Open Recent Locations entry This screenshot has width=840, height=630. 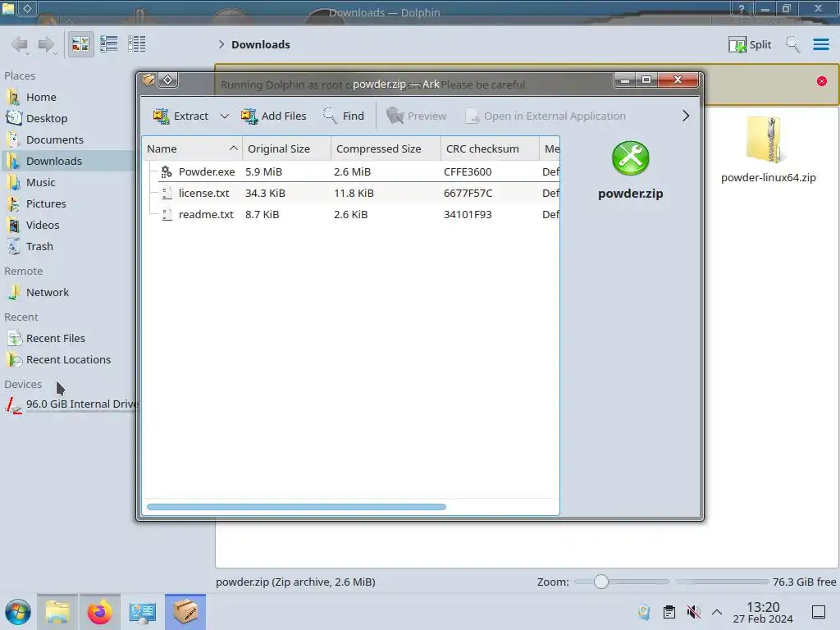click(67, 359)
